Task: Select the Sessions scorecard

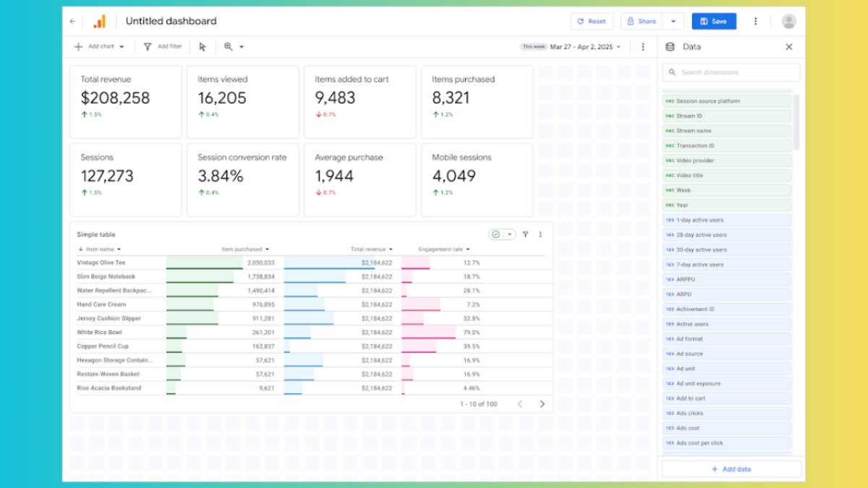Action: (126, 180)
